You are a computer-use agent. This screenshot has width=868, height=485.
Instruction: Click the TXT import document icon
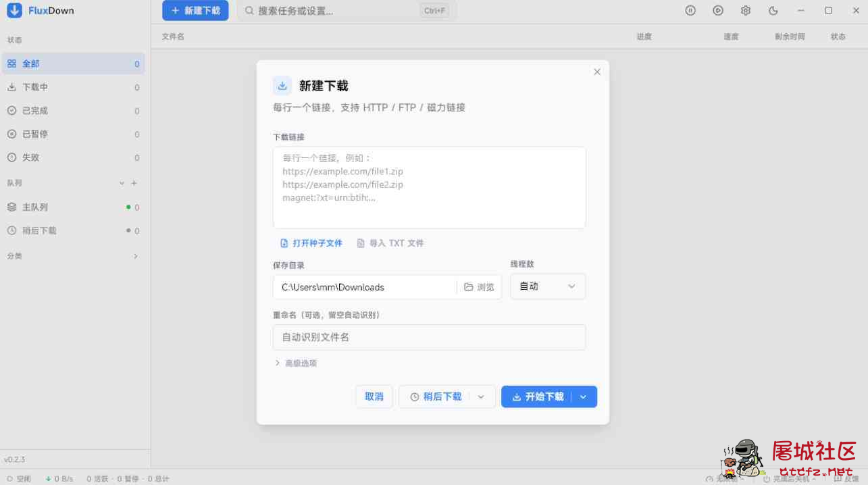pyautogui.click(x=361, y=243)
